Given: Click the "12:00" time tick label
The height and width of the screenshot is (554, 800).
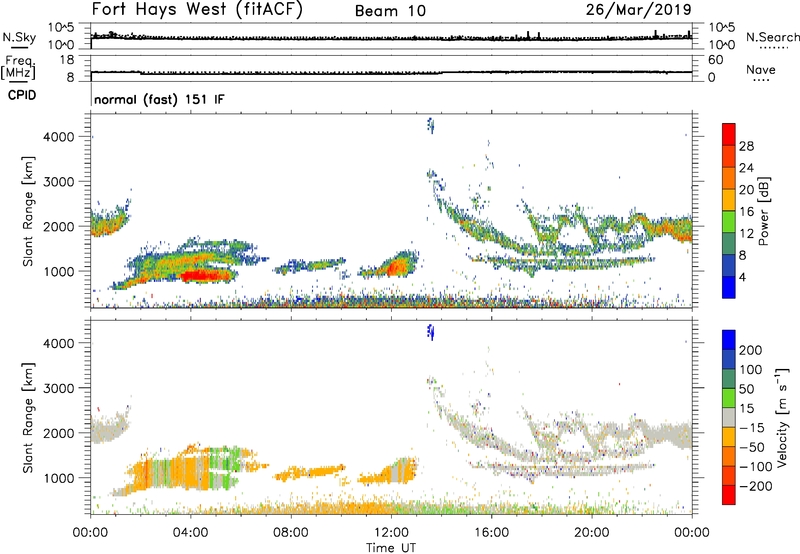Looking at the screenshot, I should point(391,533).
